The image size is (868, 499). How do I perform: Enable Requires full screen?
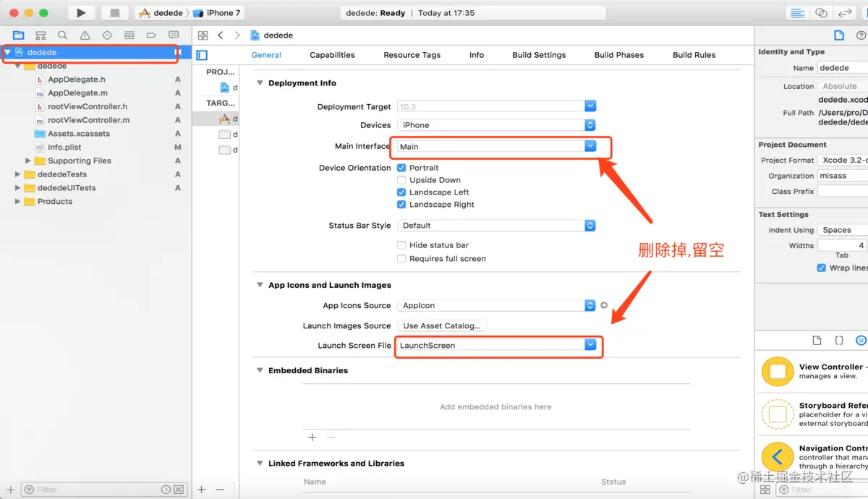(401, 259)
